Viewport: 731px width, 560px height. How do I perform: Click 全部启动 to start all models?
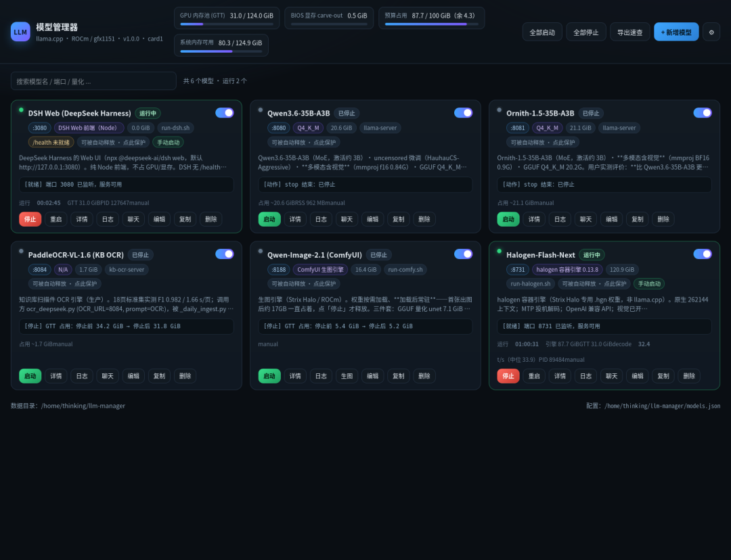click(542, 32)
